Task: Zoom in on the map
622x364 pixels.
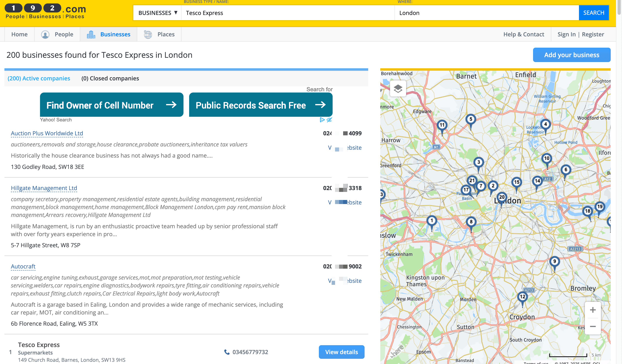Action: (x=593, y=310)
